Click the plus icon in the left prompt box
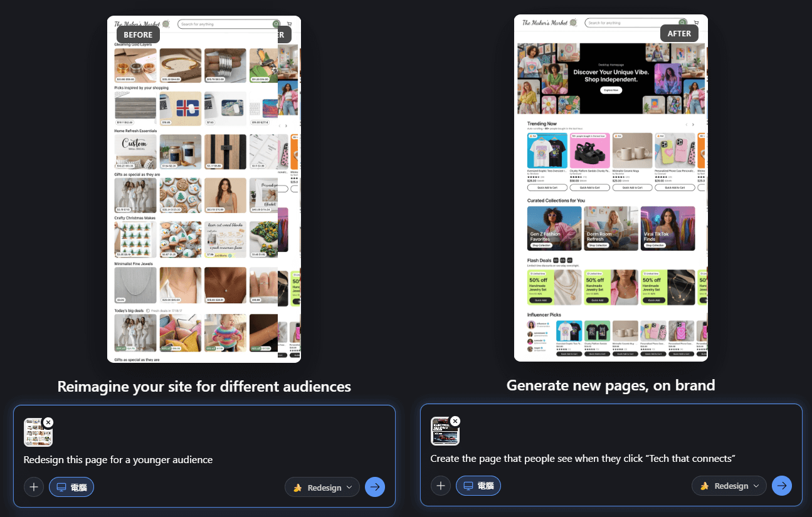This screenshot has height=517, width=812. click(34, 487)
